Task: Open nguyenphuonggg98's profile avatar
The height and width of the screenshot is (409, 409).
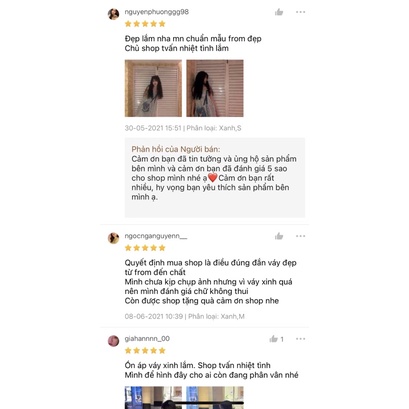Action: (113, 14)
